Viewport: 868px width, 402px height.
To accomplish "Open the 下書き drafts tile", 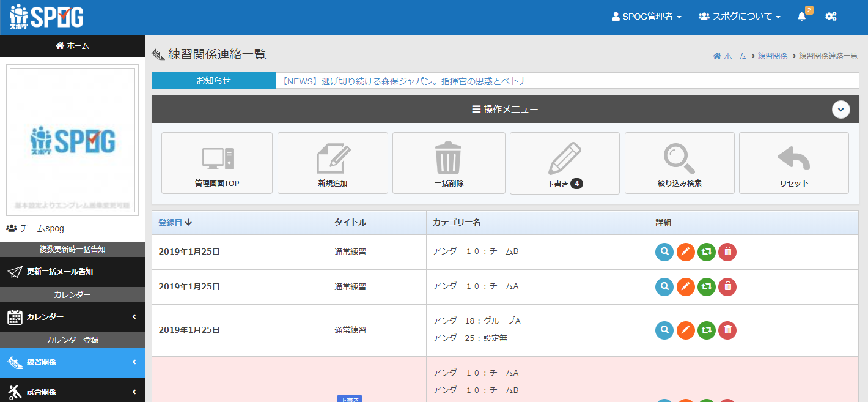I will click(x=564, y=163).
